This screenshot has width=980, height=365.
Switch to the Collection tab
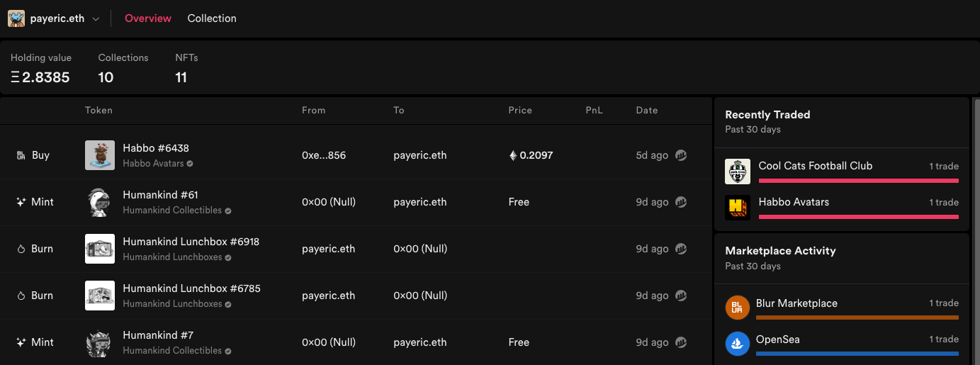(212, 18)
